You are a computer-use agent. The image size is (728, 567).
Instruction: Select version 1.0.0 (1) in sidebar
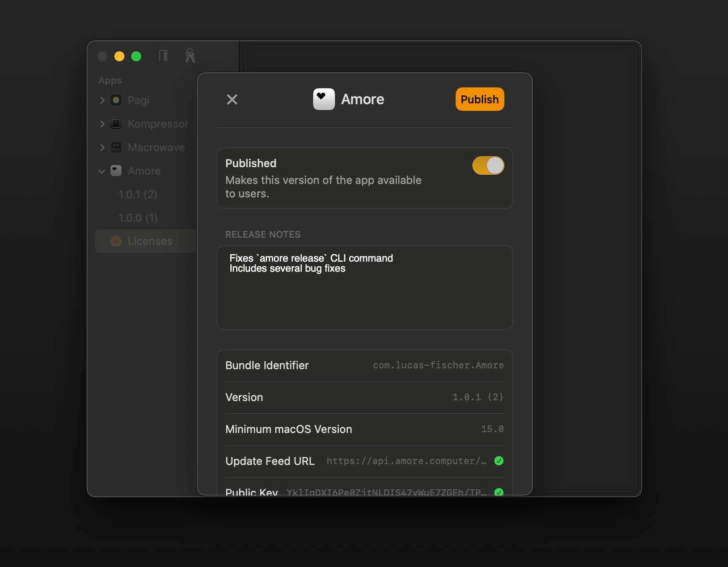(x=138, y=218)
